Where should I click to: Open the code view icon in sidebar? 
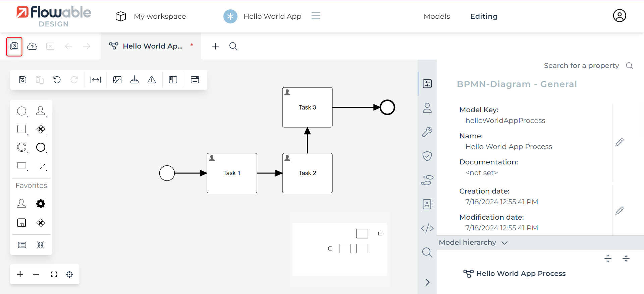click(427, 228)
